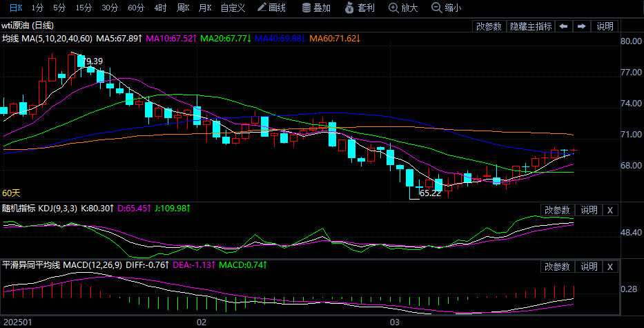Close the KDJ indicator panel
644x328 pixels.
[609, 210]
